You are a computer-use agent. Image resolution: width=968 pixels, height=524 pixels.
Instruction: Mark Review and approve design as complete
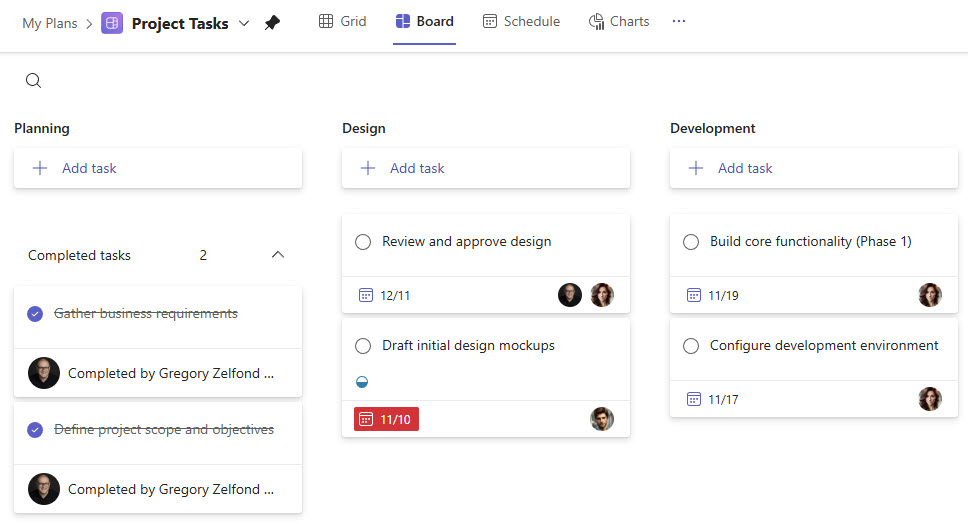[x=363, y=242]
